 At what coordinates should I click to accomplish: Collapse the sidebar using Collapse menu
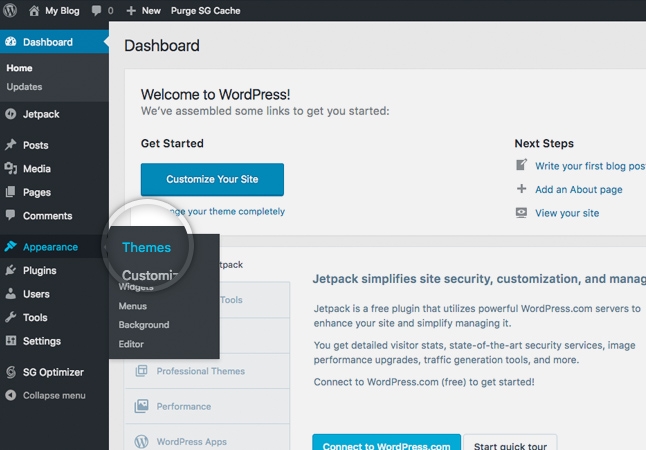(45, 395)
